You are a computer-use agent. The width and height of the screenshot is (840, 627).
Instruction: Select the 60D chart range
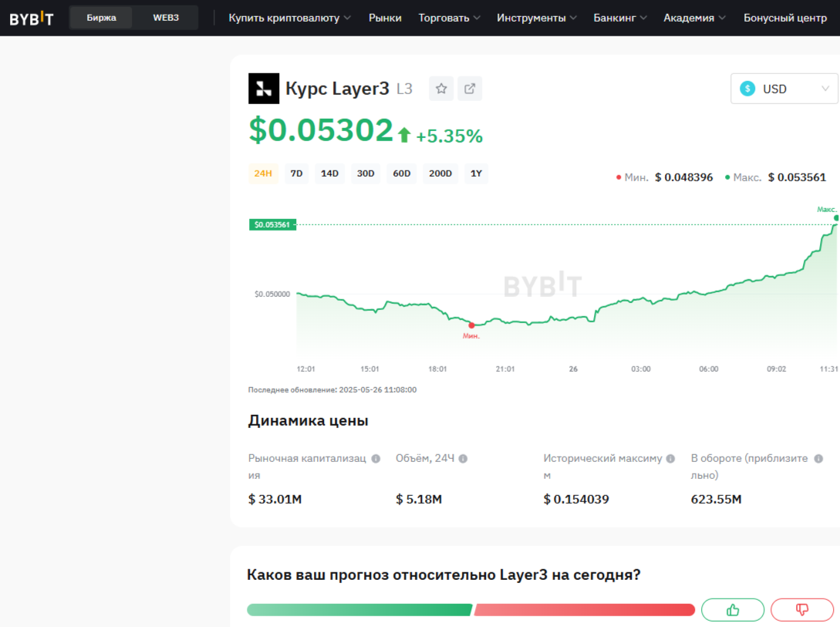click(x=401, y=174)
